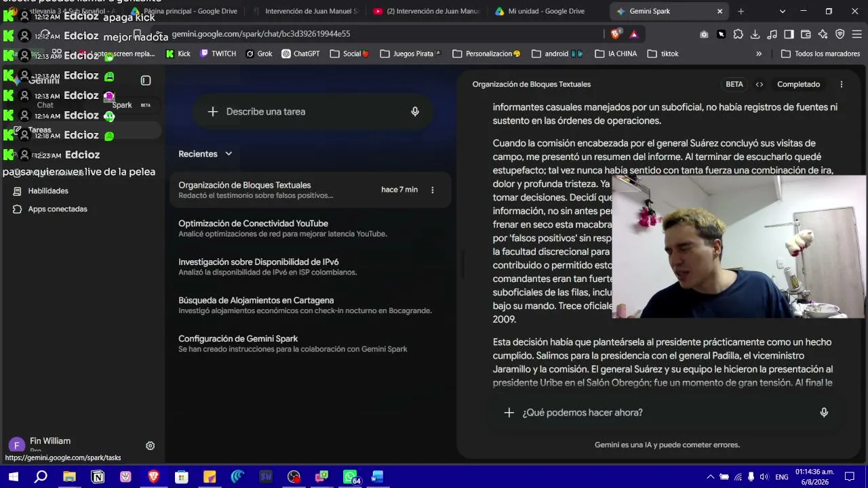Viewport: 868px width, 488px height.
Task: Open Búsqueda de Alojamientos en Cartagena task
Action: [309, 305]
